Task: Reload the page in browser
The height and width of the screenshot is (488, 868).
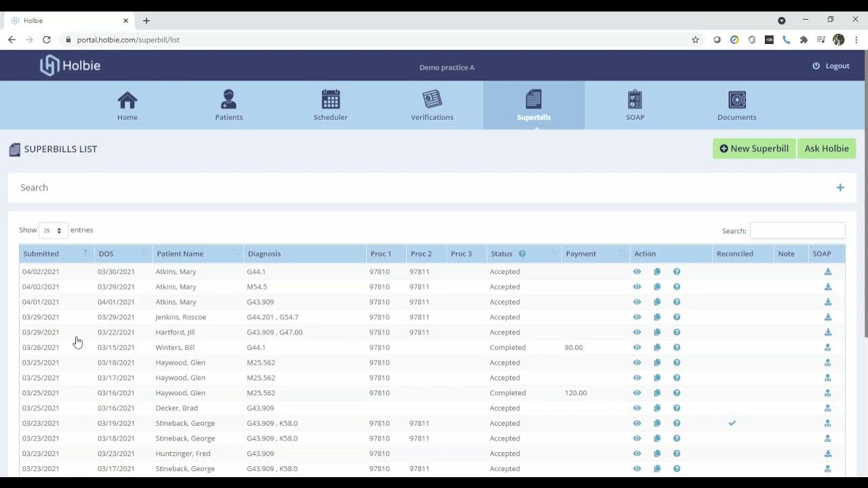Action: pyautogui.click(x=47, y=40)
